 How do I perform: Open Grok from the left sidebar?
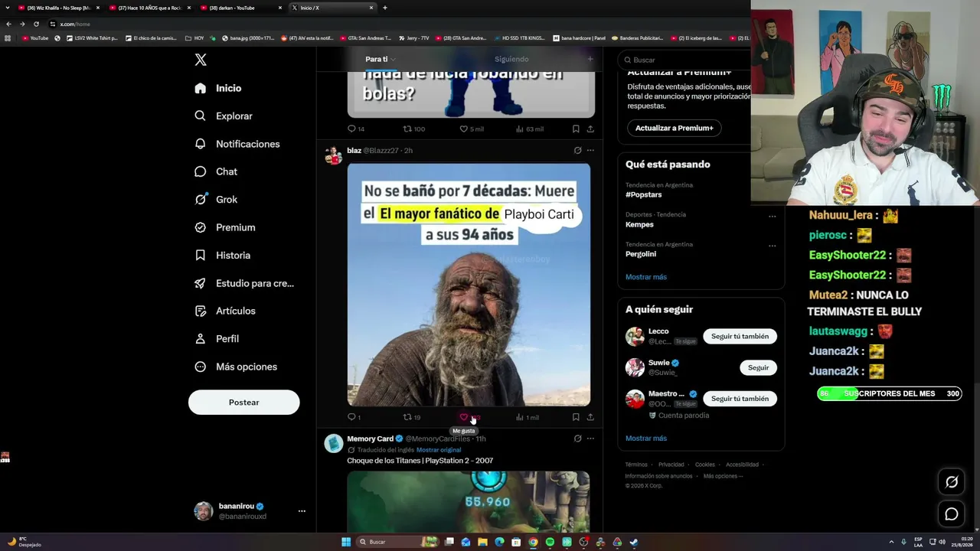tap(216, 200)
